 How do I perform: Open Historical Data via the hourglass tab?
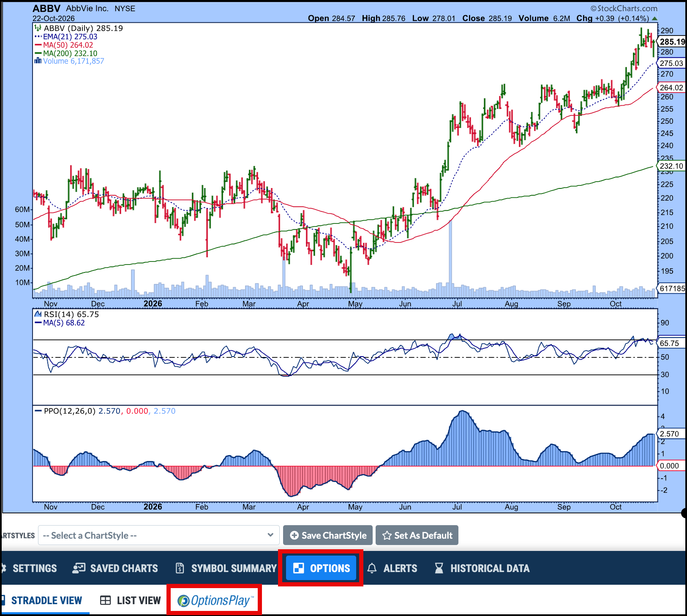point(482,568)
